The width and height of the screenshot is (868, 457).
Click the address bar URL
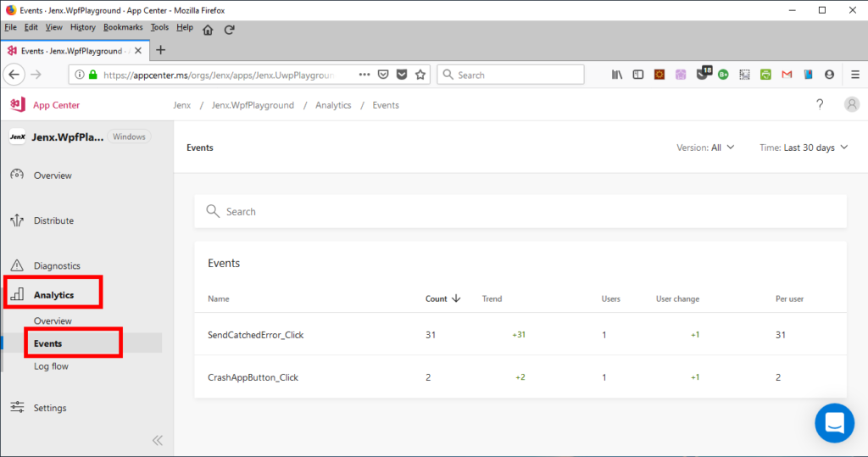coord(219,75)
